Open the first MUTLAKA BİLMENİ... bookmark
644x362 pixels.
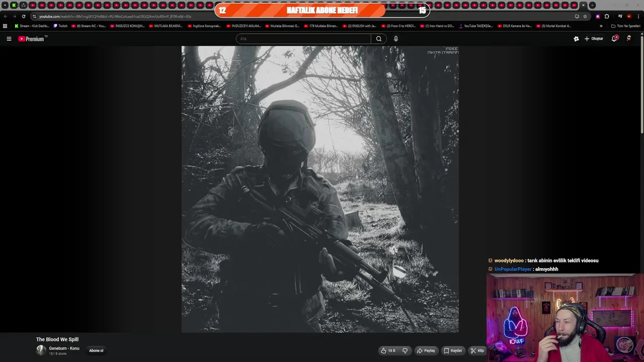click(166, 26)
